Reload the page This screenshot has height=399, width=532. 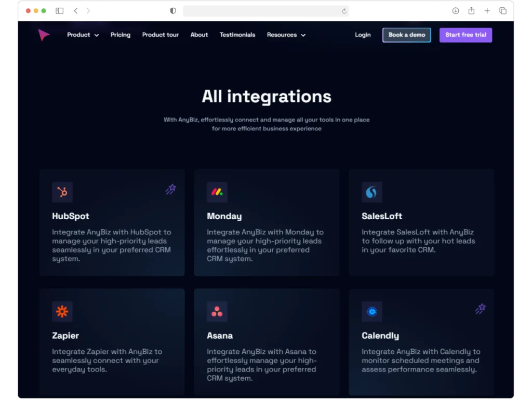pos(344,11)
